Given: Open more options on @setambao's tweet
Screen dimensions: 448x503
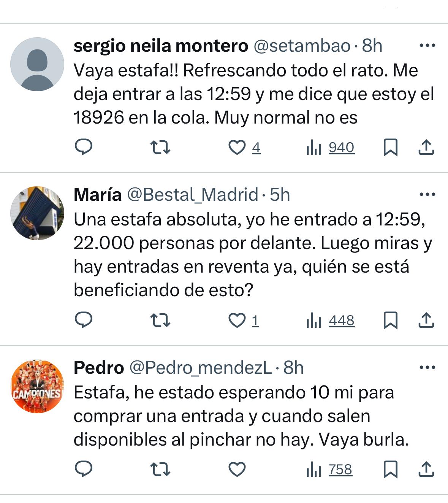Looking at the screenshot, I should pos(427,46).
